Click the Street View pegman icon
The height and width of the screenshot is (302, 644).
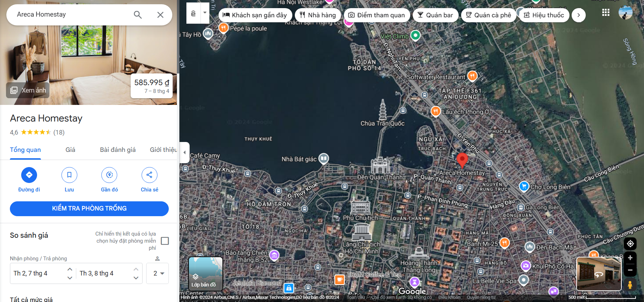(630, 284)
